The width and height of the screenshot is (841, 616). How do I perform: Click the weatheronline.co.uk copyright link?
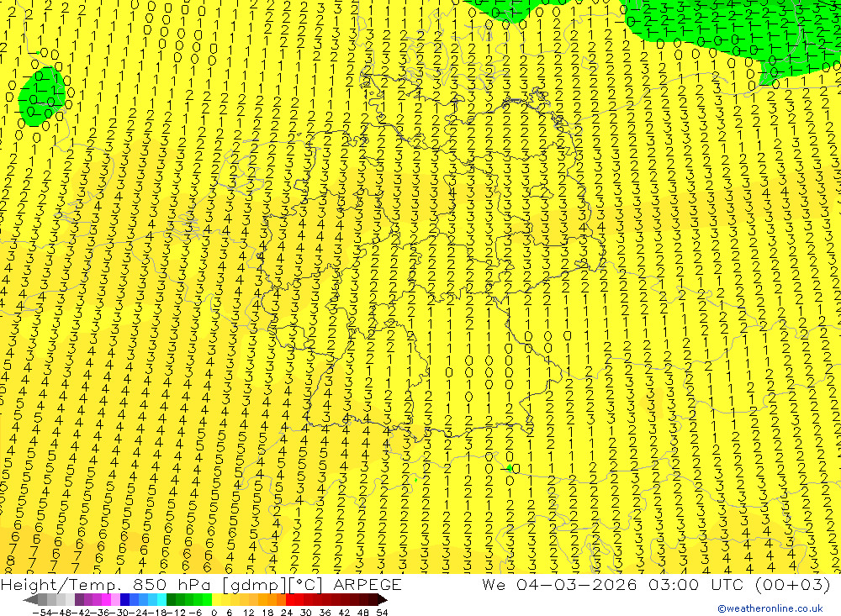[x=770, y=608]
